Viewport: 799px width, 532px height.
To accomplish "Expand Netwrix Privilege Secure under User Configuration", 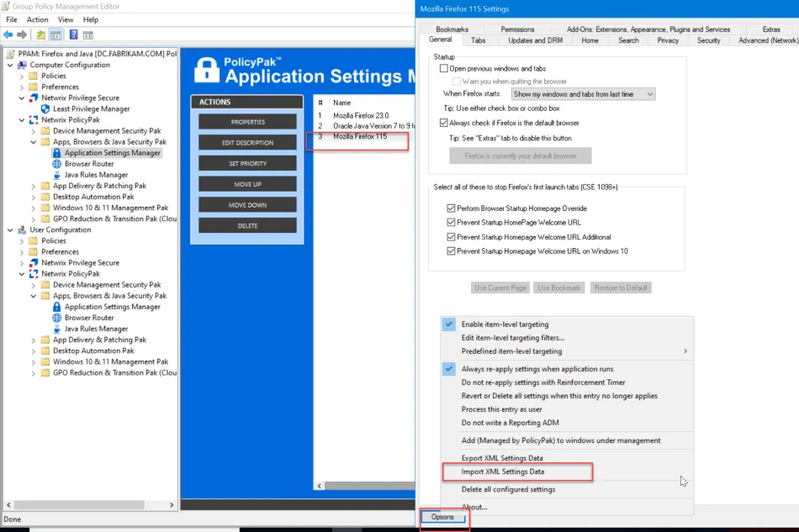I will point(22,263).
